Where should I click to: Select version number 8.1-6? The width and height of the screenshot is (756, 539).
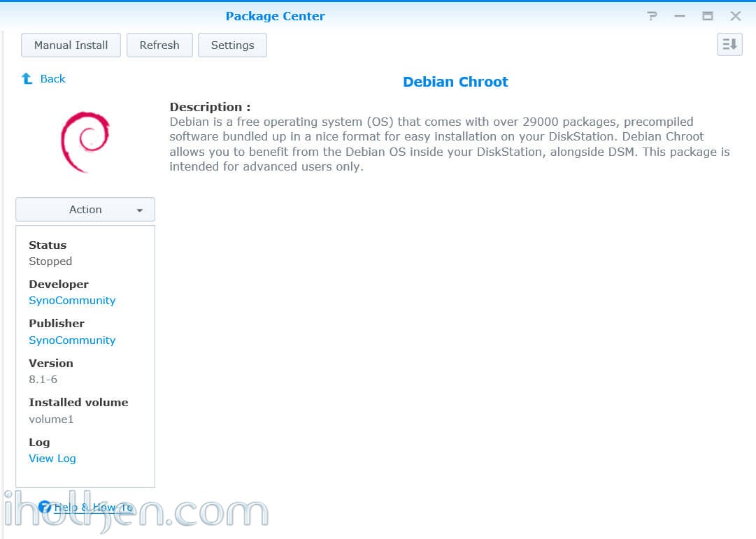point(43,380)
